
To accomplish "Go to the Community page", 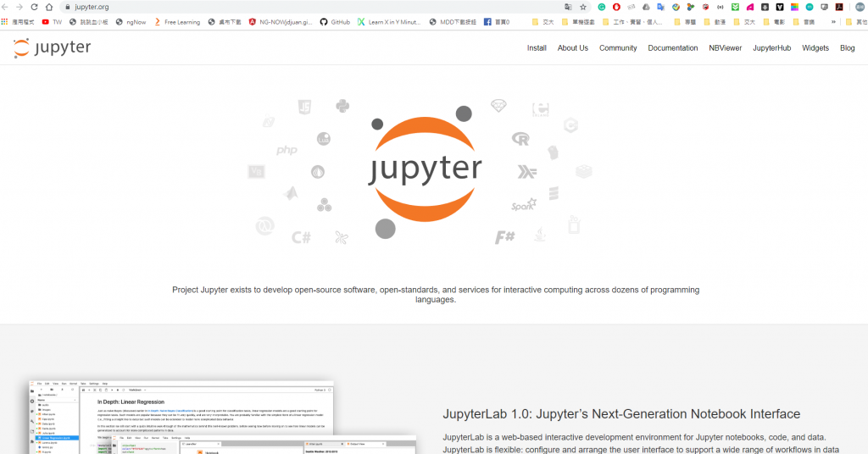I will point(618,48).
